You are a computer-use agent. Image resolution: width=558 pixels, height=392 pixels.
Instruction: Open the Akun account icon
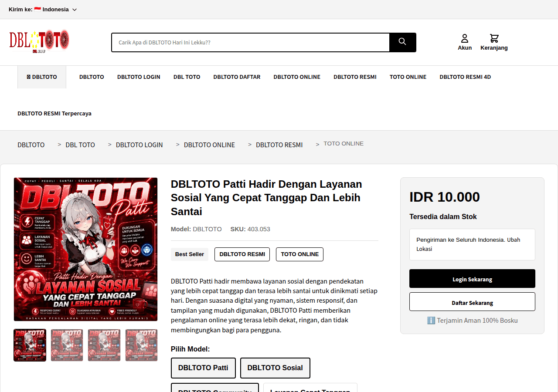click(465, 42)
